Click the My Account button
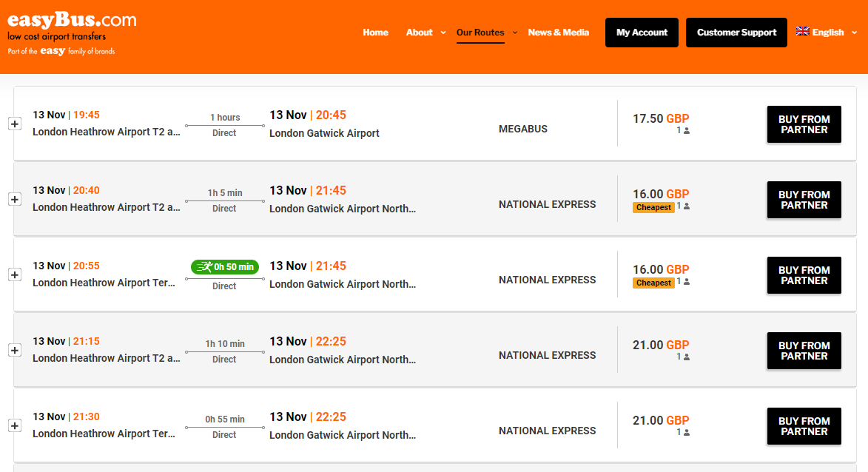This screenshot has width=868, height=472. click(x=642, y=32)
